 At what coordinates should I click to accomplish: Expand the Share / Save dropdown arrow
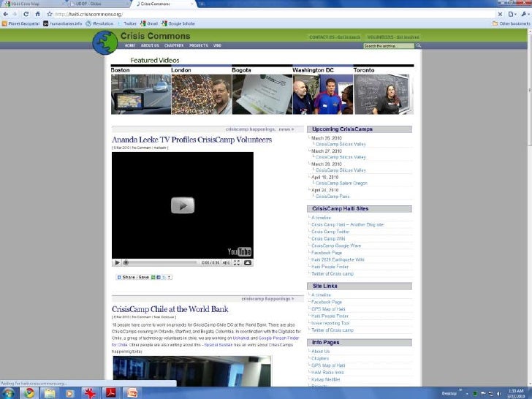[x=169, y=277]
